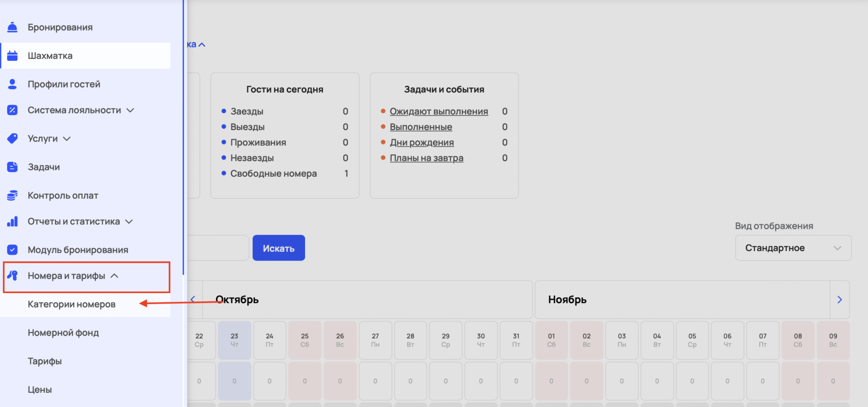Open Категории номеров submenu item
This screenshot has height=407, width=868.
71,304
